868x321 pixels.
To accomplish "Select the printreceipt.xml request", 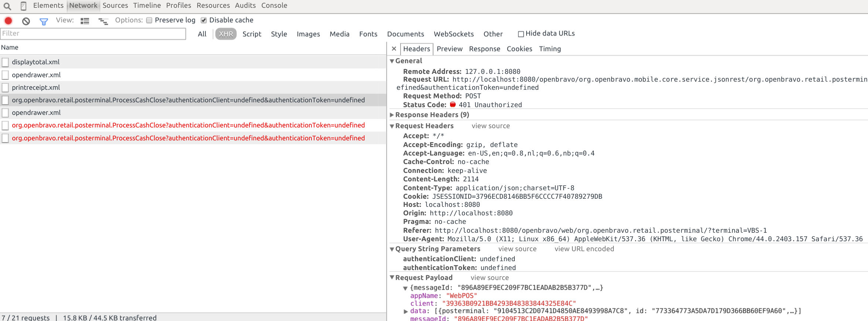I will click(36, 88).
